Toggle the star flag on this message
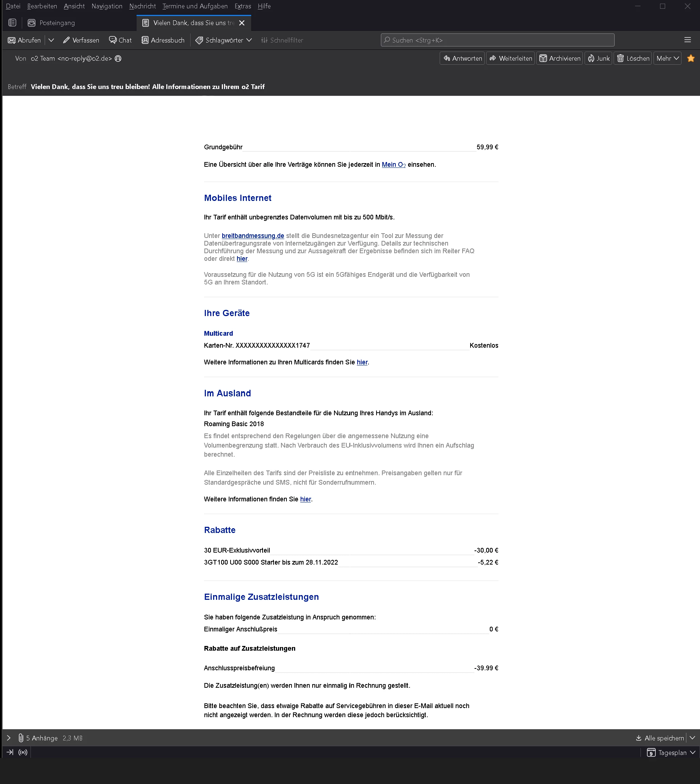The image size is (700, 784). click(691, 58)
